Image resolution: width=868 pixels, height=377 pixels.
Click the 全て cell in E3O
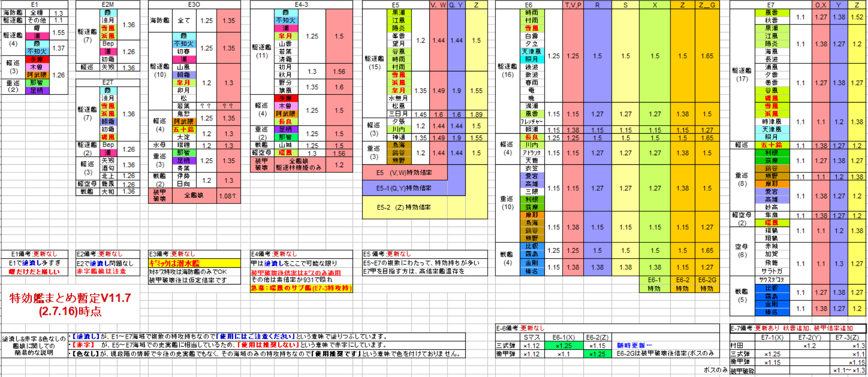click(x=184, y=21)
